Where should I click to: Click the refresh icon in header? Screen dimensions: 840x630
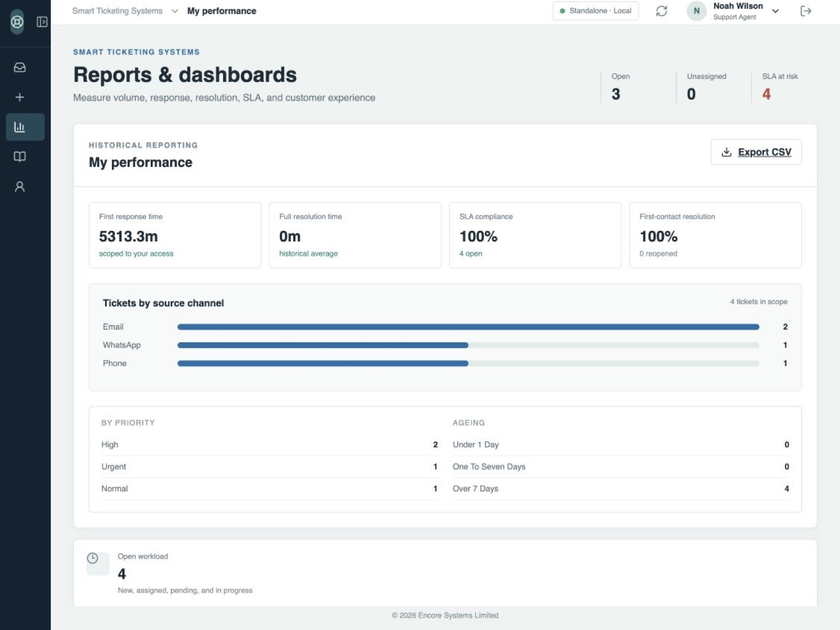pos(661,11)
